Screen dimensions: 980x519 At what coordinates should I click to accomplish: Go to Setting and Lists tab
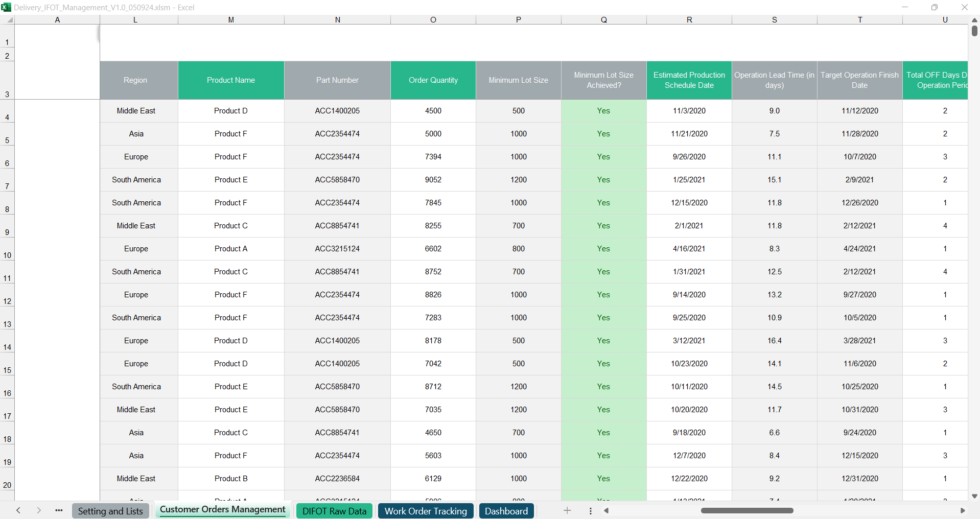(110, 511)
